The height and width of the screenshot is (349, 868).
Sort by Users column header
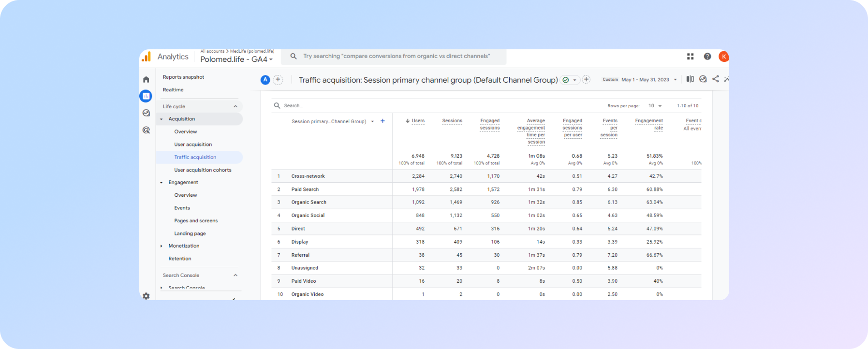coord(418,121)
